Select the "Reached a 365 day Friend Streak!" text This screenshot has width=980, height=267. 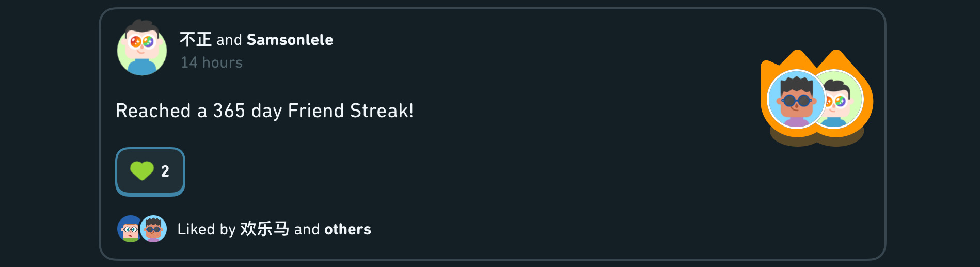click(264, 111)
